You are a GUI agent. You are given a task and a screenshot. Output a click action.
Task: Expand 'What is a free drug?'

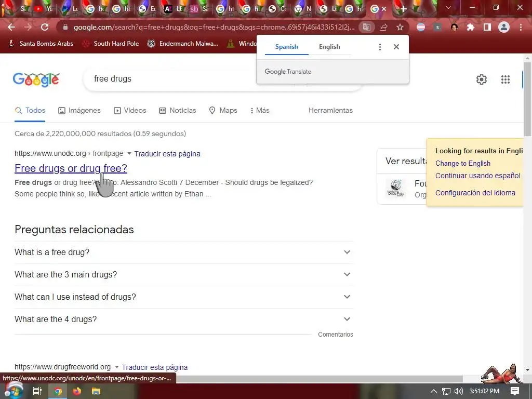(x=184, y=252)
